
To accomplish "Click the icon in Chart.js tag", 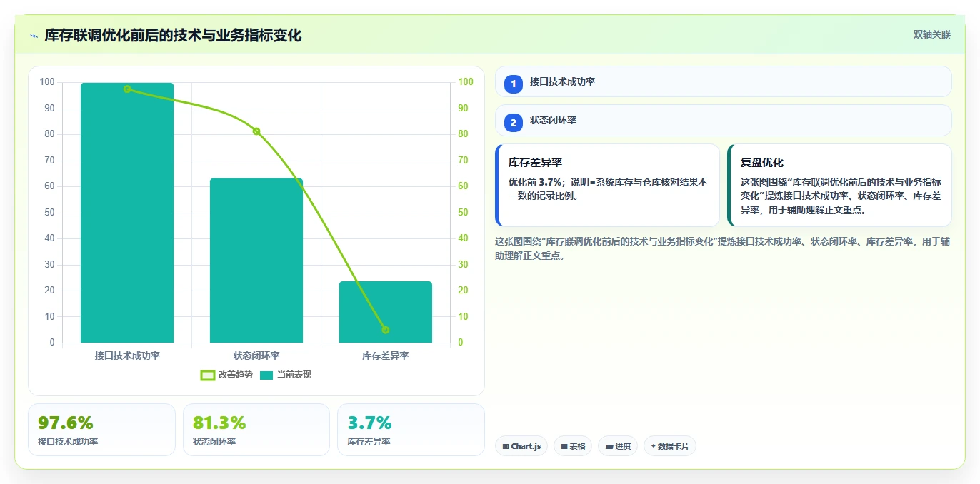I will point(506,447).
